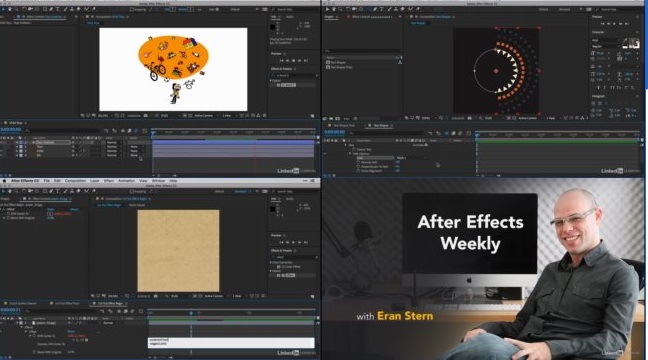Click inside the white expression text field

click(231, 343)
